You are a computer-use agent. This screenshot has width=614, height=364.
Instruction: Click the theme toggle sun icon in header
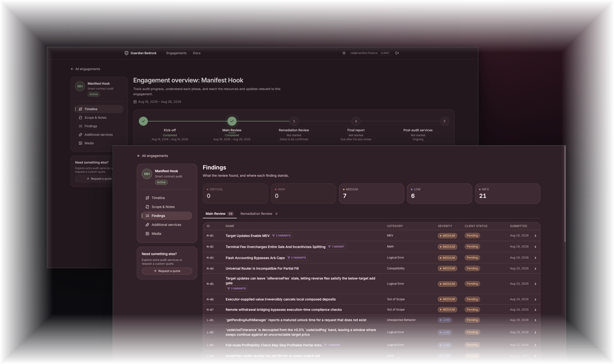tap(344, 53)
